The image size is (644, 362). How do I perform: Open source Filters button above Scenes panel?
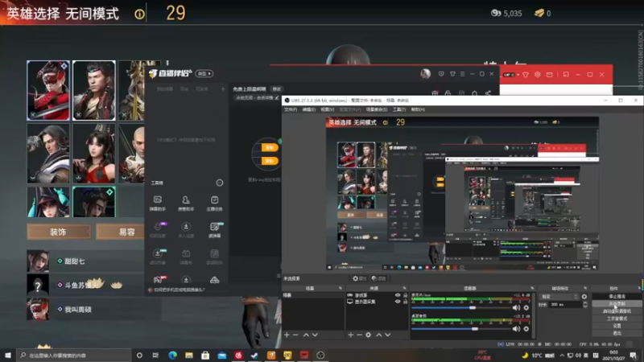pyautogui.click(x=378, y=278)
